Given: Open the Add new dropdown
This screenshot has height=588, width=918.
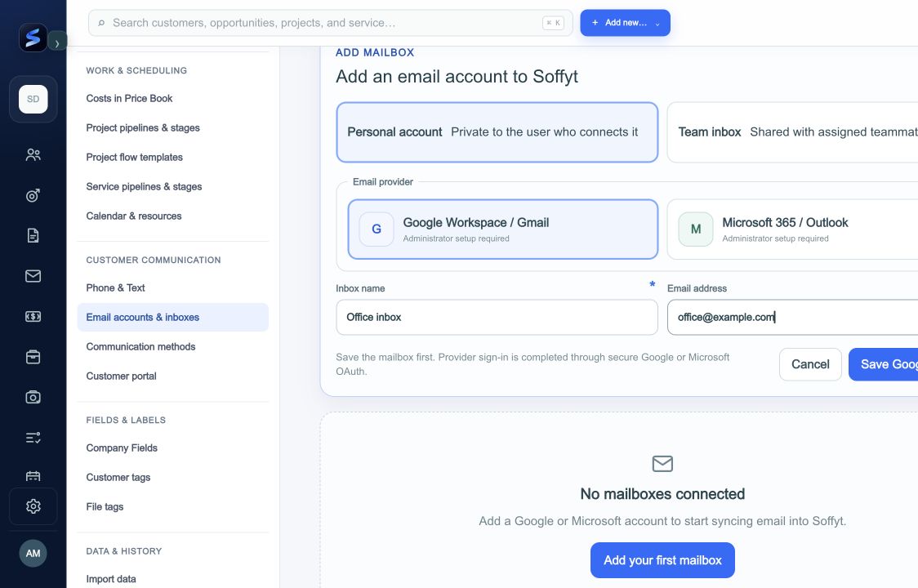Looking at the screenshot, I should tap(626, 23).
